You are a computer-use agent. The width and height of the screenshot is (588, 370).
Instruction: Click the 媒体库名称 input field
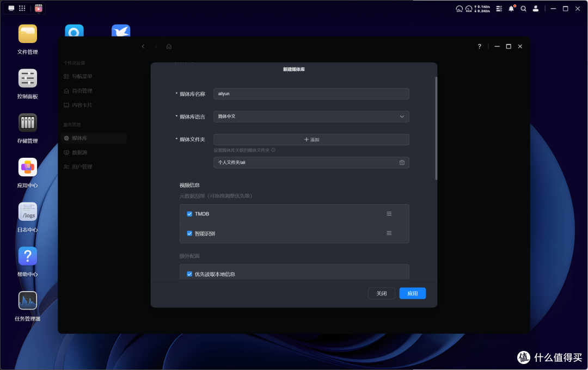311,94
